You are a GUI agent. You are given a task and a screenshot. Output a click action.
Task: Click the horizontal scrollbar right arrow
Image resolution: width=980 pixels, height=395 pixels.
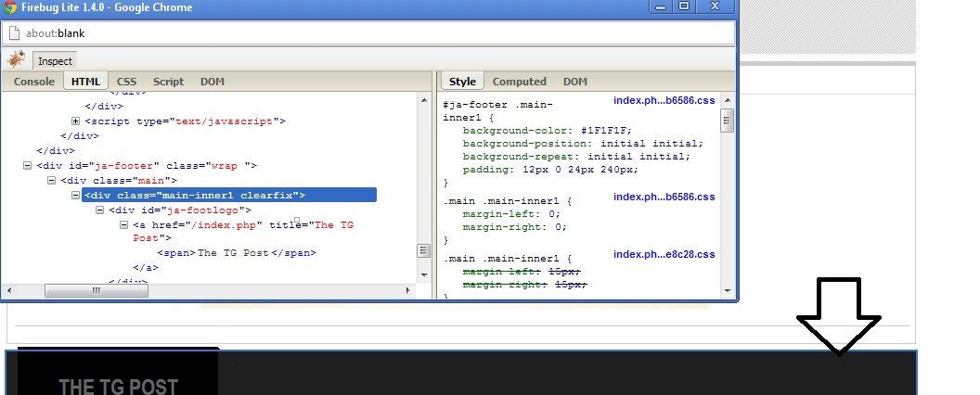click(408, 290)
